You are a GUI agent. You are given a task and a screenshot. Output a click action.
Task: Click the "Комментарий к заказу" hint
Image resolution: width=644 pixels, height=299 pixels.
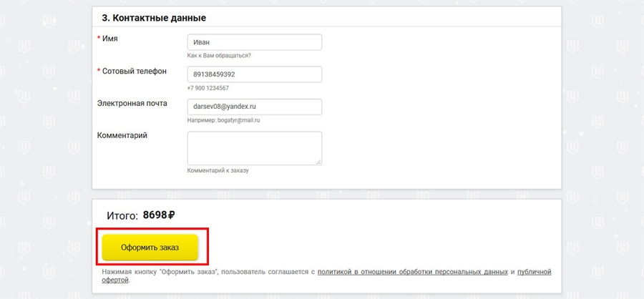[218, 170]
